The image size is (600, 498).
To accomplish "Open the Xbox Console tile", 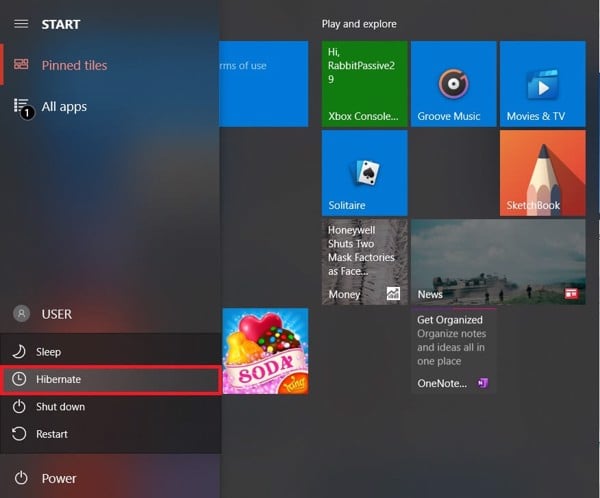I will [x=365, y=84].
